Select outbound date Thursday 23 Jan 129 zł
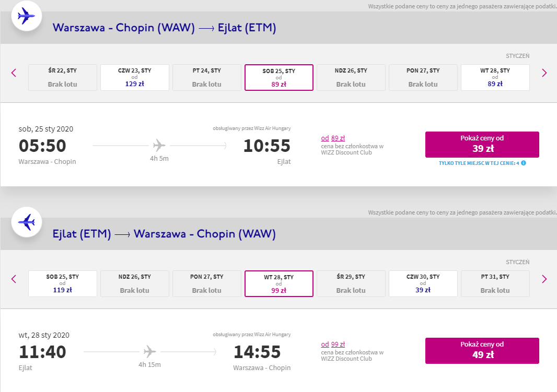This screenshot has height=392, width=557. click(135, 77)
